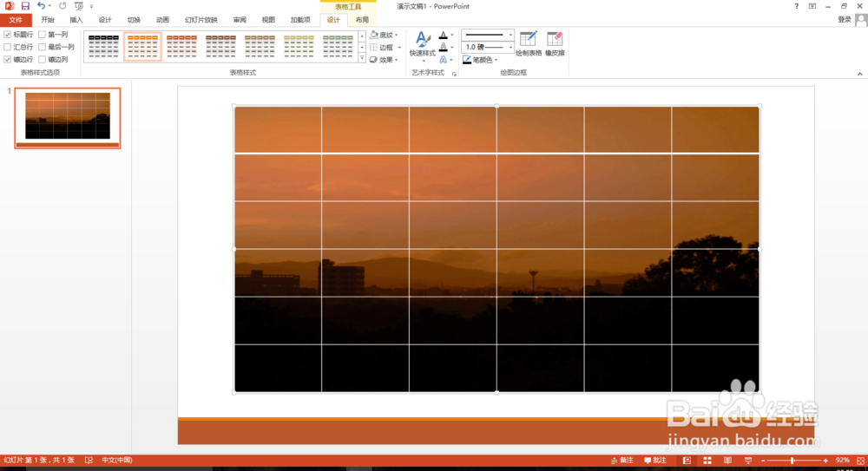Switch to the Insert (插入) tab
The width and height of the screenshot is (868, 471).
tap(76, 20)
